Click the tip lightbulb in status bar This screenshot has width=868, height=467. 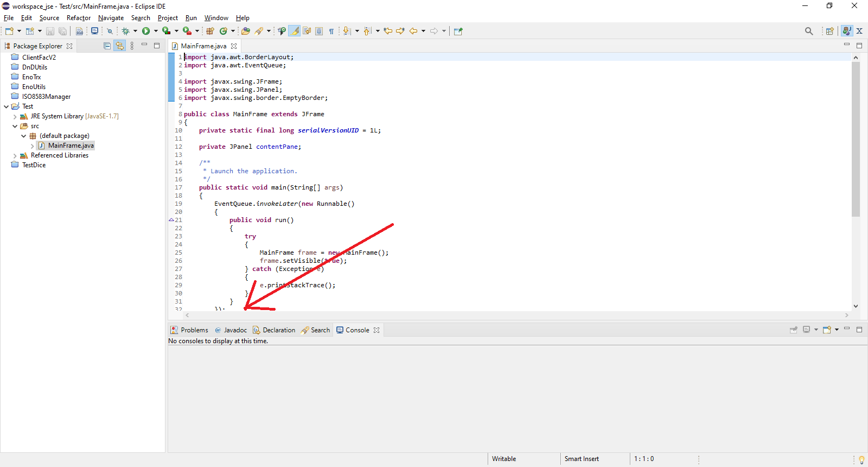click(x=861, y=459)
